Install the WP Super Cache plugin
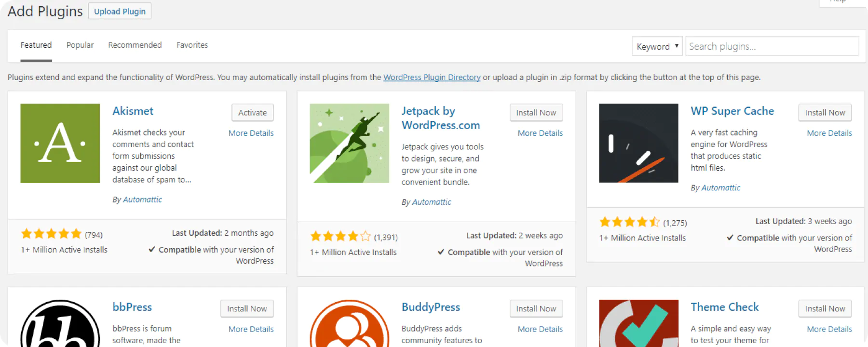Viewport: 868px width, 347px height. 825,112
